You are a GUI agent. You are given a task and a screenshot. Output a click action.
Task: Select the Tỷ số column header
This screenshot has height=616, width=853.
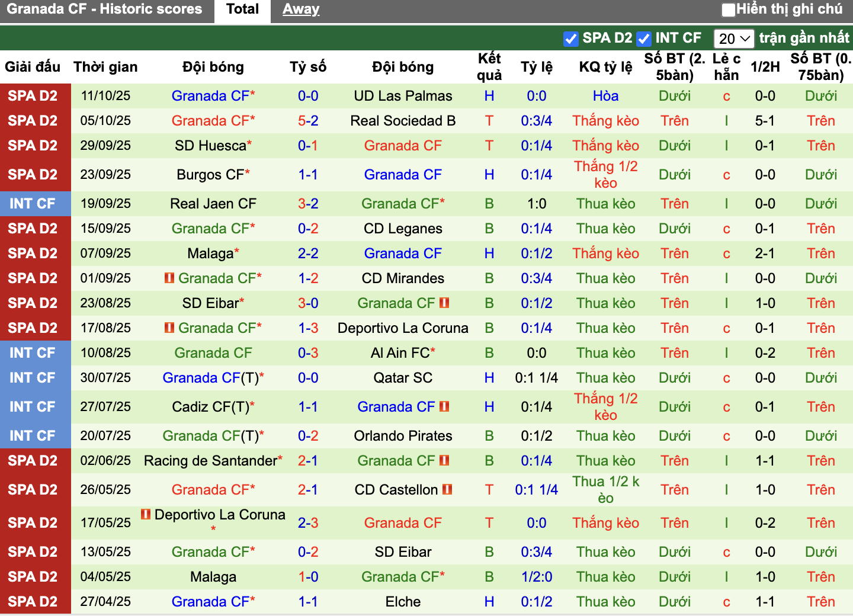(x=308, y=67)
